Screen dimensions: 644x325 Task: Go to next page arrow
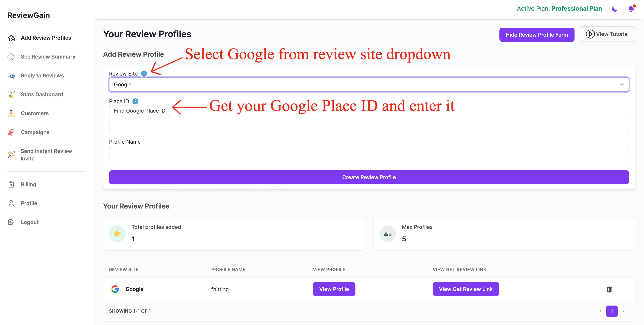point(623,311)
